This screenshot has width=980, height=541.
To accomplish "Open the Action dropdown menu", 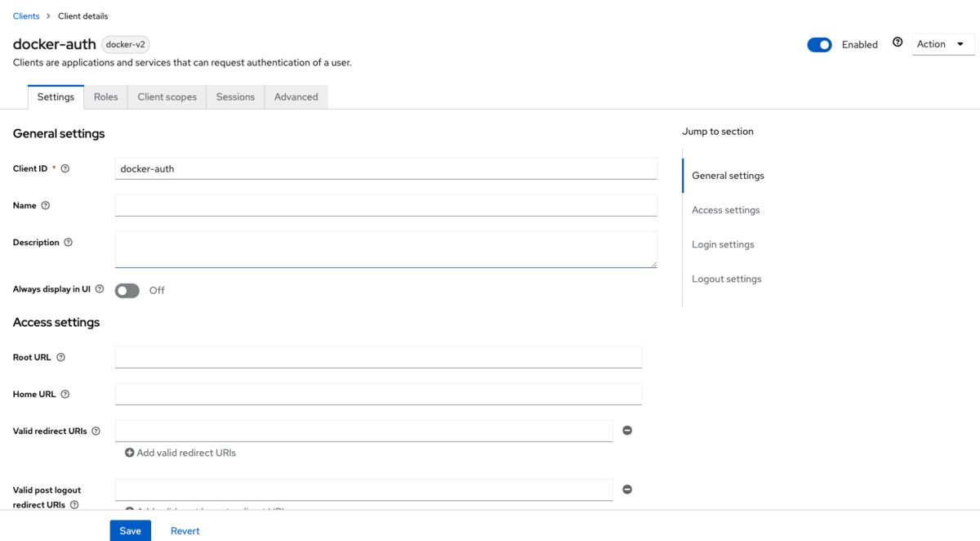I will click(942, 44).
